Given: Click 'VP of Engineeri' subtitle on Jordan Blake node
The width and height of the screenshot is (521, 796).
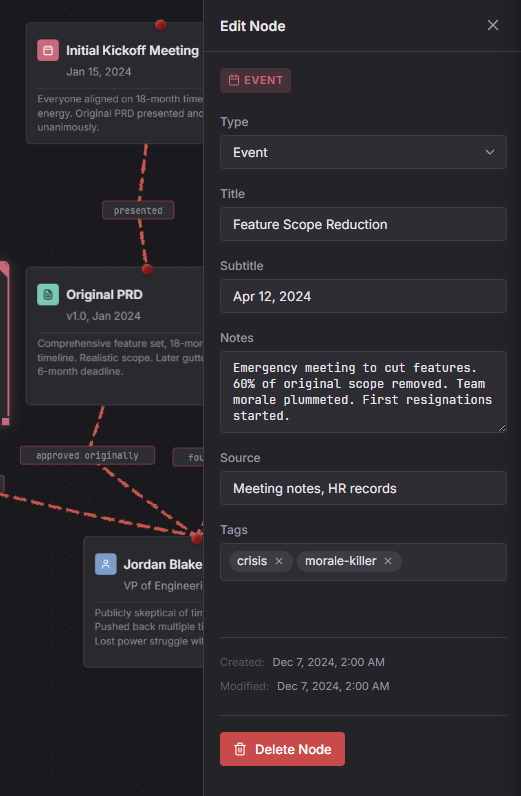Looking at the screenshot, I should [163, 586].
